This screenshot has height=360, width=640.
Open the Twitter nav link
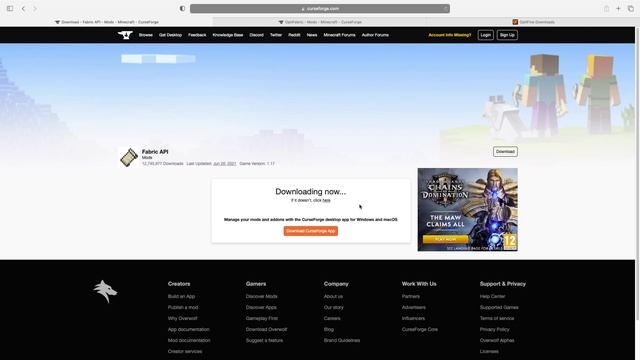pos(276,35)
